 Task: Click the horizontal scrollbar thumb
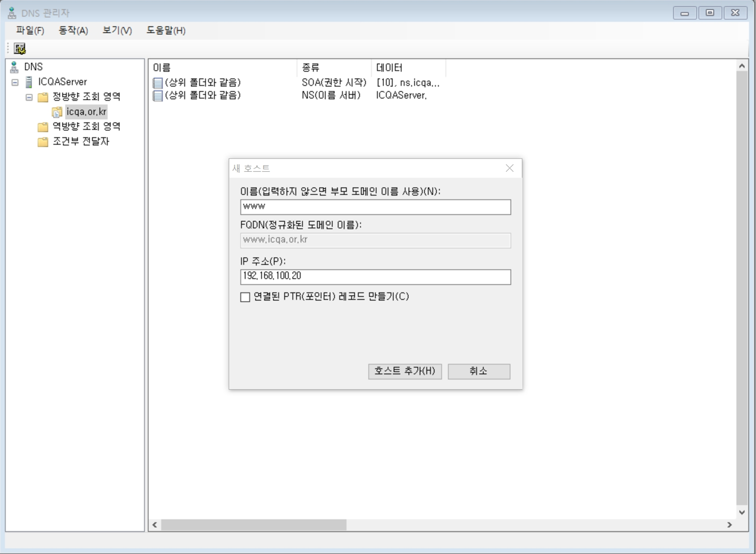[253, 525]
